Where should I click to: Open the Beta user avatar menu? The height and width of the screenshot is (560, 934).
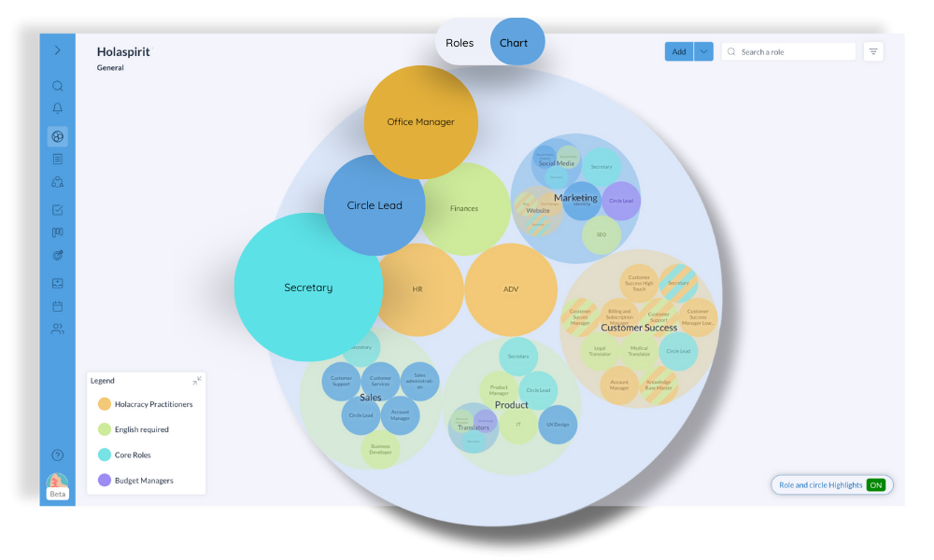tap(57, 486)
